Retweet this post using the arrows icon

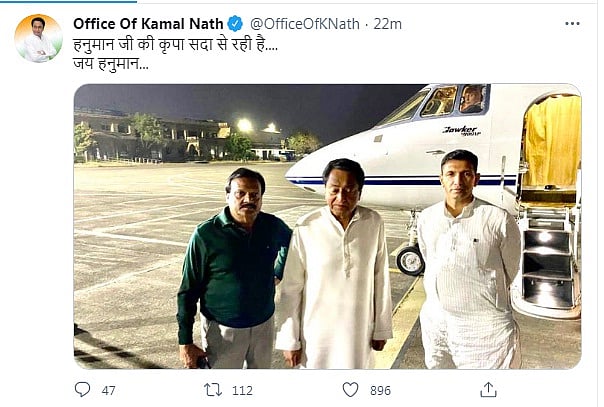[x=213, y=389]
